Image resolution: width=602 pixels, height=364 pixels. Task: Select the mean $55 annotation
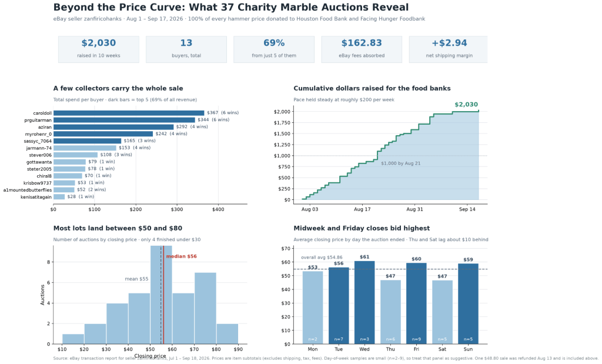click(136, 279)
